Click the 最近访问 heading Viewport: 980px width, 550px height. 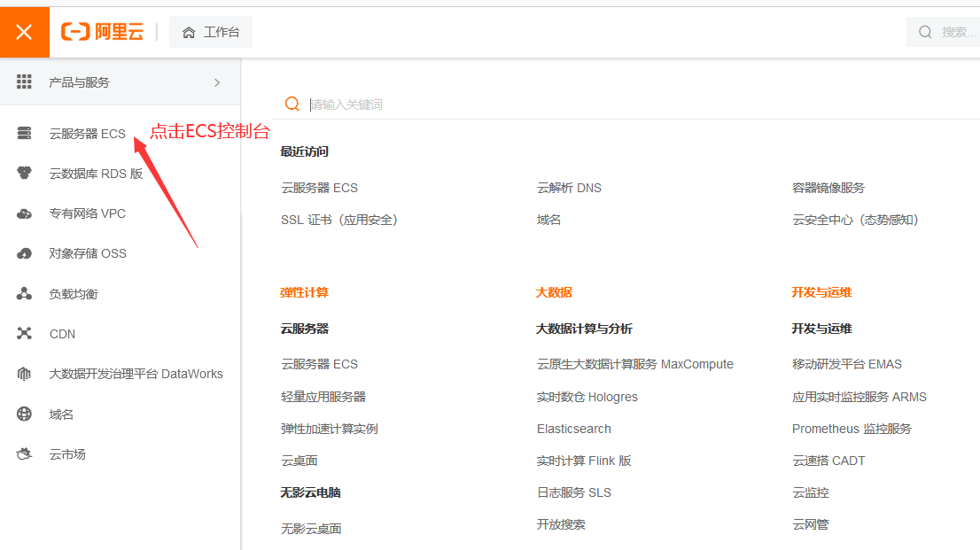click(x=305, y=151)
